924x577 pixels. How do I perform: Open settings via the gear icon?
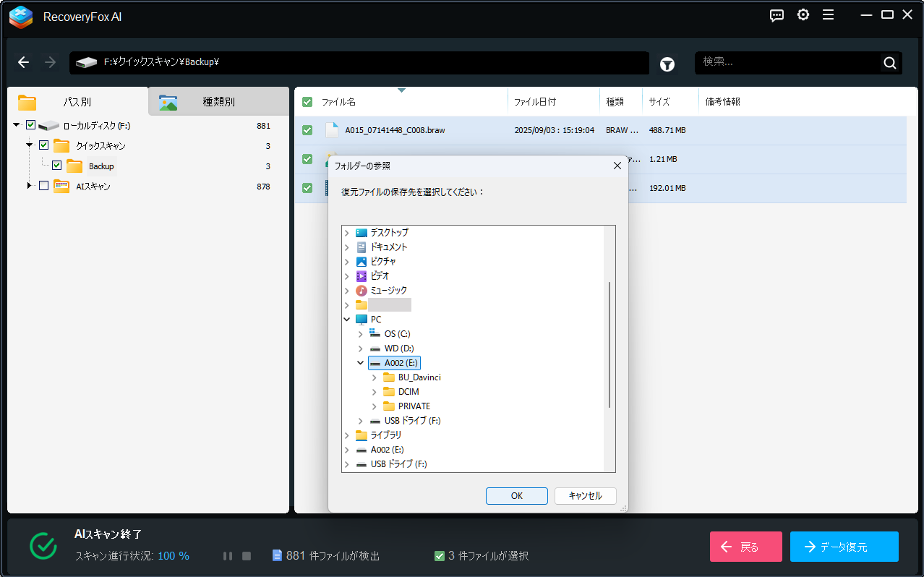click(x=803, y=15)
